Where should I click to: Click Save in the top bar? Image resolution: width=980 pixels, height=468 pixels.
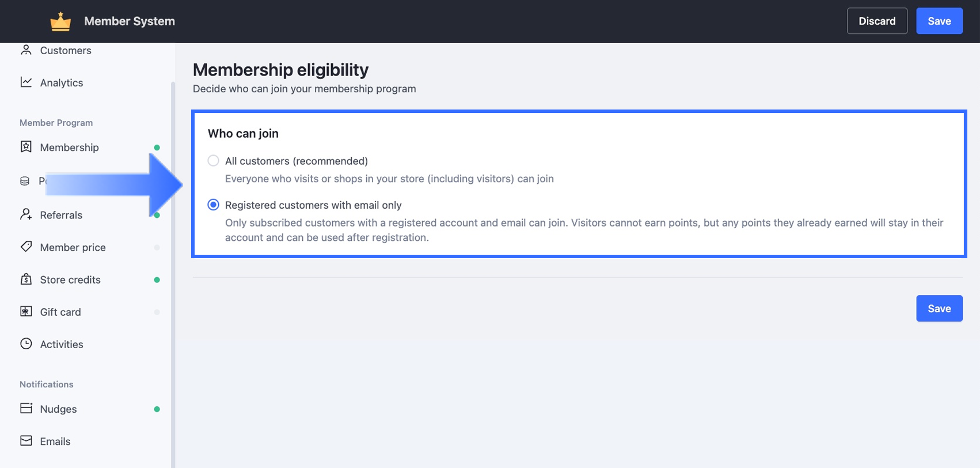click(939, 21)
